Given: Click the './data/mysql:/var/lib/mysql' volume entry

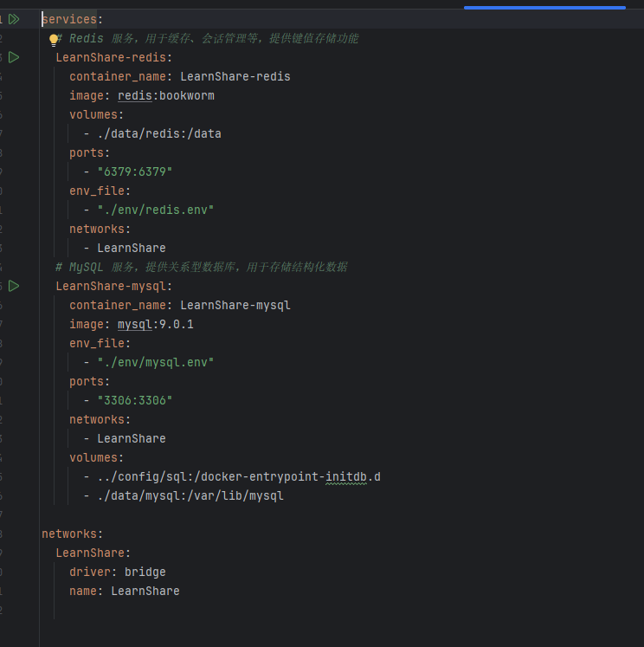Looking at the screenshot, I should click(x=190, y=496).
